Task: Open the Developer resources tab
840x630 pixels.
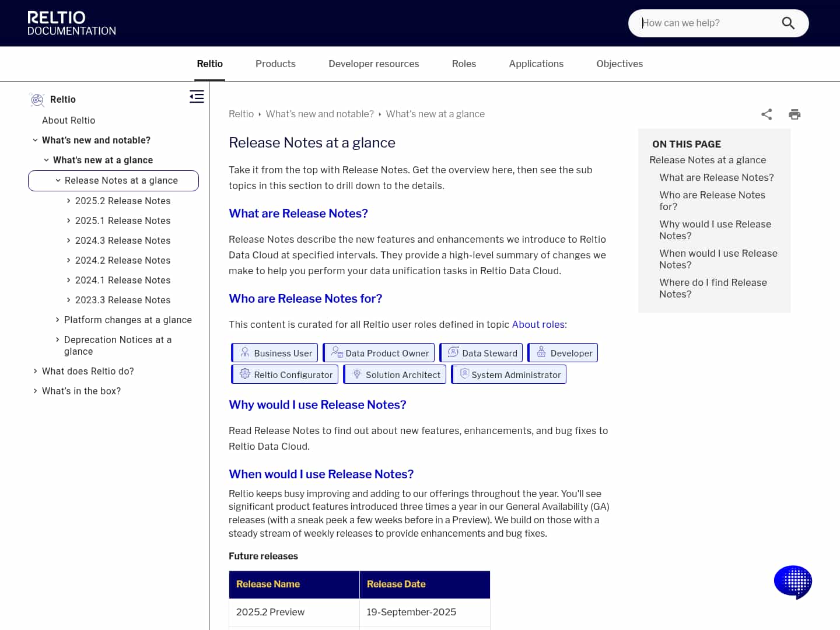Action: click(x=374, y=64)
